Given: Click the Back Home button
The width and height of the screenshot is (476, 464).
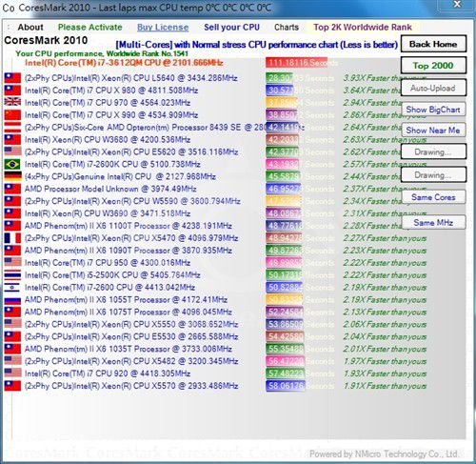Looking at the screenshot, I should [433, 44].
